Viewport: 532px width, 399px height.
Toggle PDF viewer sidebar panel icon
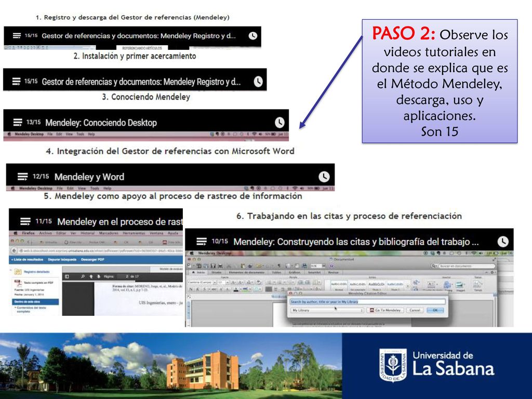click(67, 276)
